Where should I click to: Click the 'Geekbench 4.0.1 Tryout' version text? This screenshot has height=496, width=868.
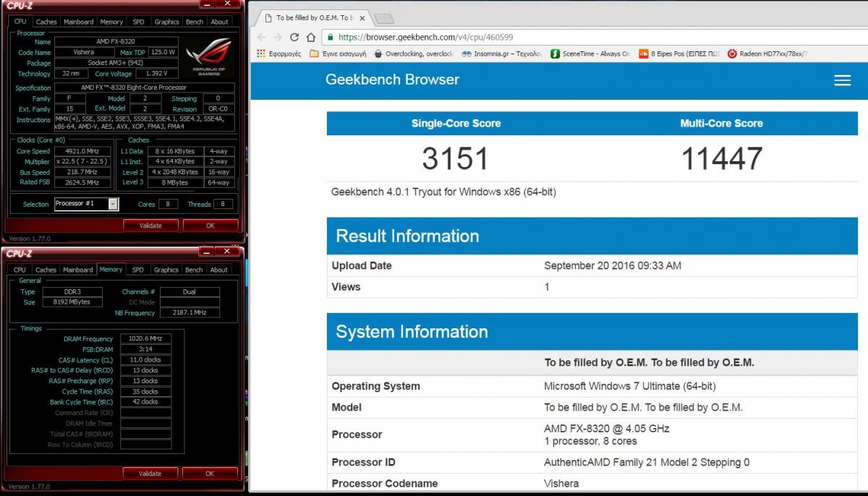click(x=443, y=192)
